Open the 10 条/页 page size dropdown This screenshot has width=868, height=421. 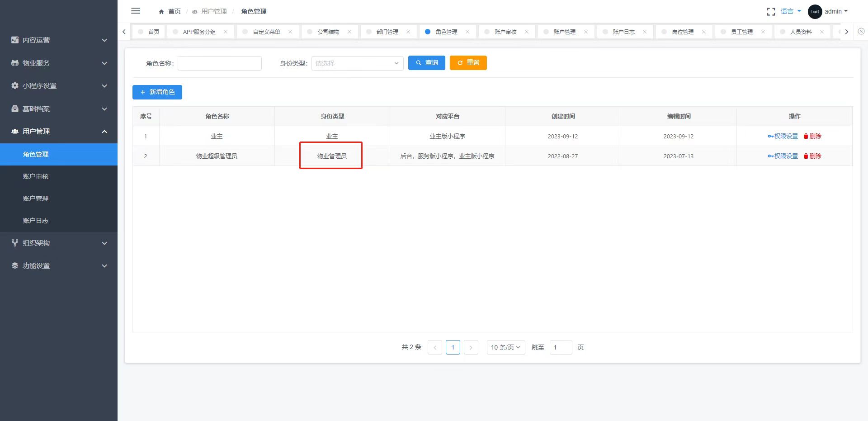pos(505,347)
